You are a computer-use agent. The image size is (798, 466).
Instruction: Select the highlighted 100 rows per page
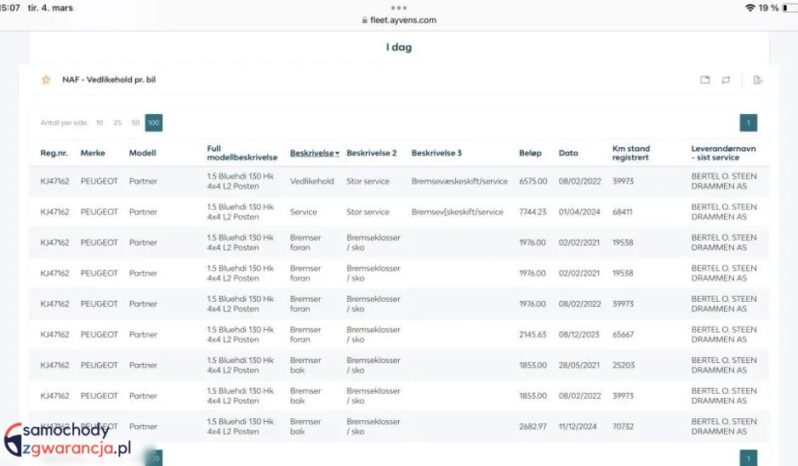pyautogui.click(x=154, y=123)
